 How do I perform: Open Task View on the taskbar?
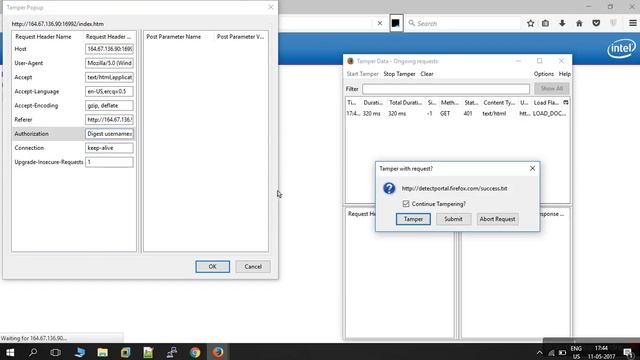(x=56, y=352)
